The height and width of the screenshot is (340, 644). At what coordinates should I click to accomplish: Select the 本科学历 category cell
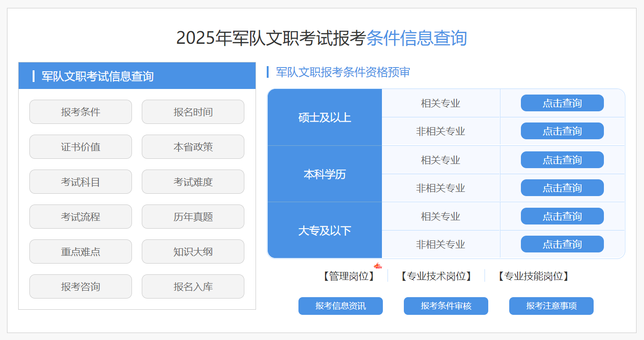pos(325,174)
